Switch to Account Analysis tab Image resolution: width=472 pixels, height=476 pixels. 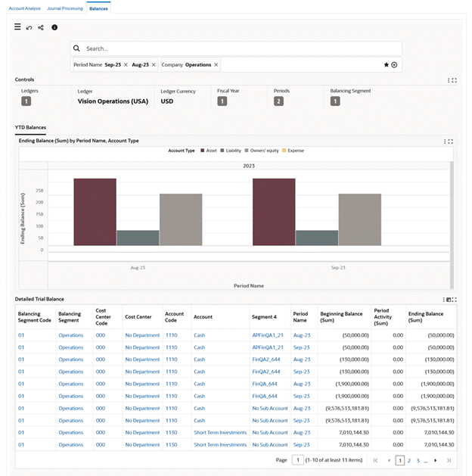(x=24, y=8)
